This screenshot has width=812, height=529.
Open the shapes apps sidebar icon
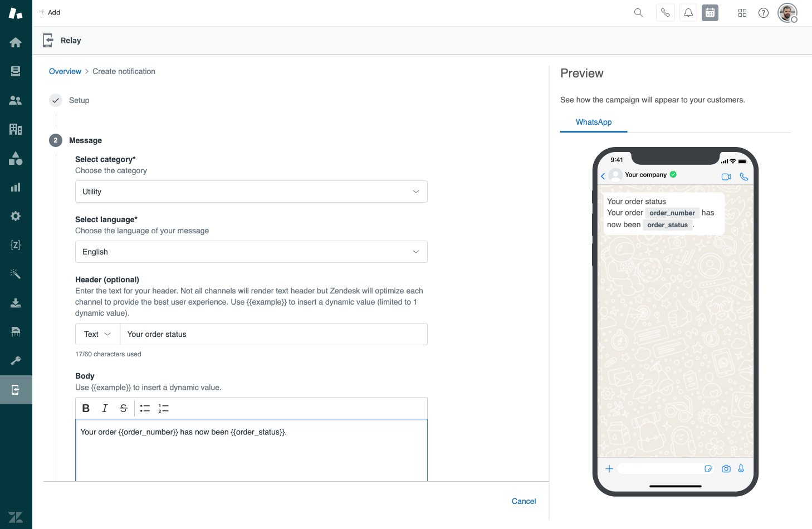(x=16, y=158)
